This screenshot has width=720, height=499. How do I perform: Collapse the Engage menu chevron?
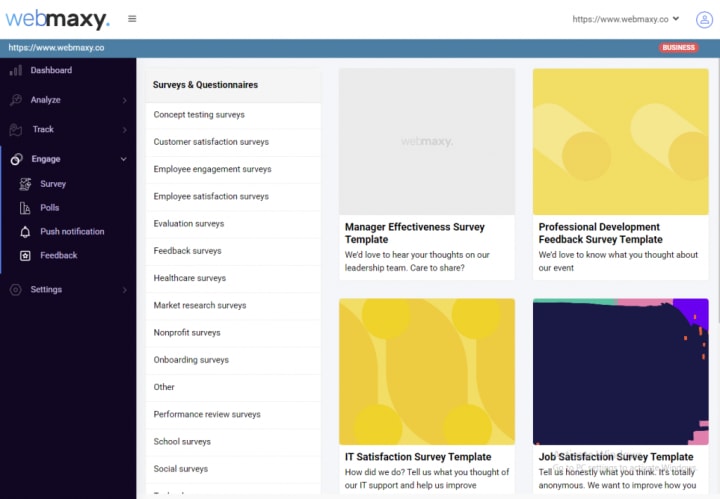[124, 159]
